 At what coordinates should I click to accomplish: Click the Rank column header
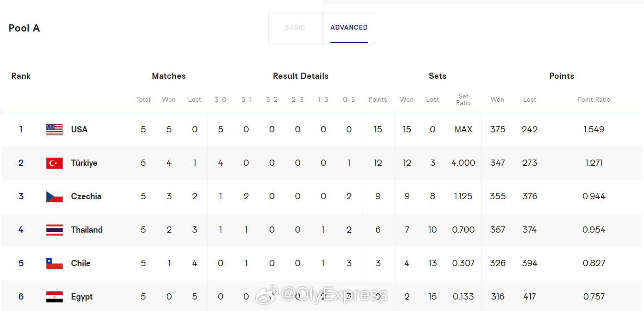[21, 76]
